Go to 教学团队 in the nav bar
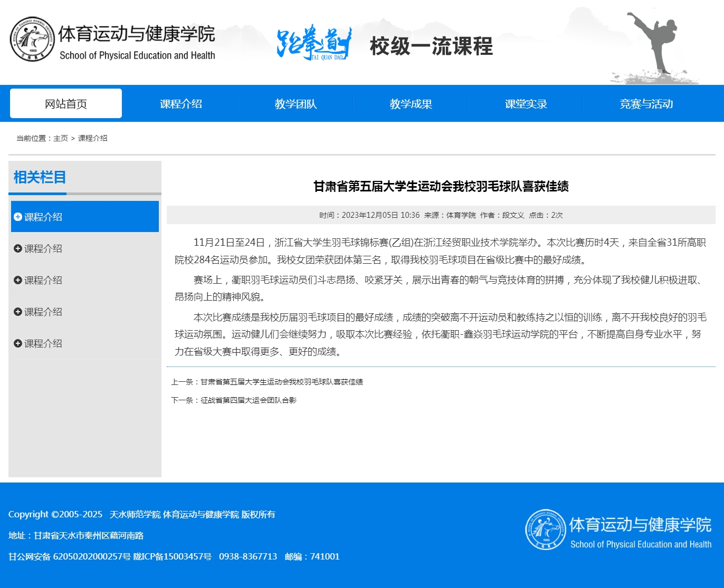 click(296, 104)
